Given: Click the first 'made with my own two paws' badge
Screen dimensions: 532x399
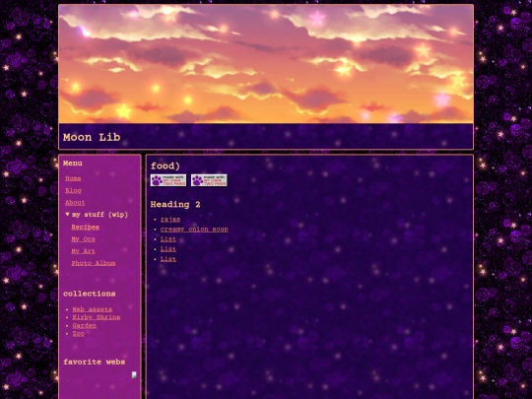Looking at the screenshot, I should 168,180.
